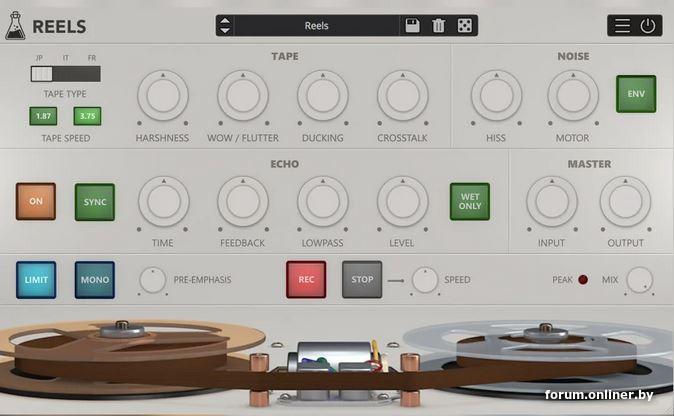
Task: Open the hamburger menu icon
Action: [x=622, y=26]
